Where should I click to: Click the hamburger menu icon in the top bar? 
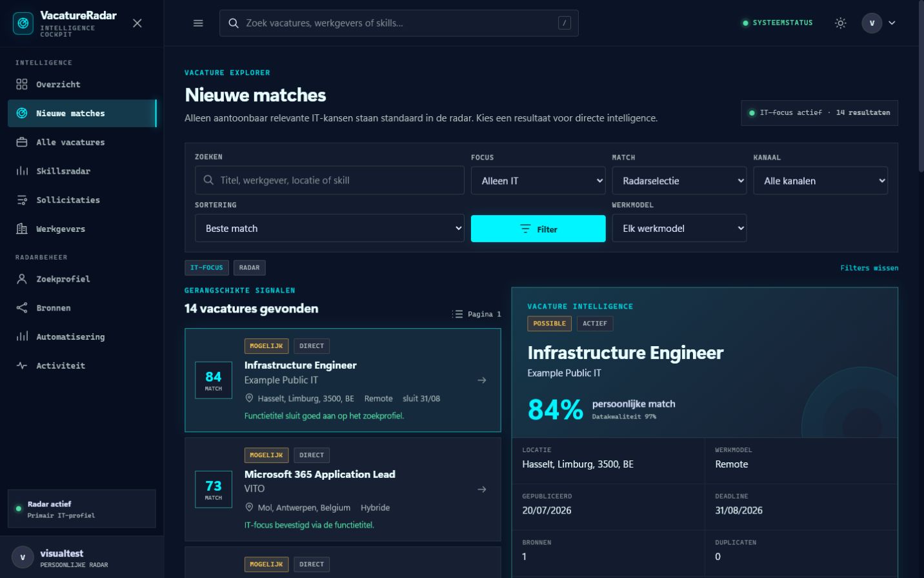click(x=198, y=23)
